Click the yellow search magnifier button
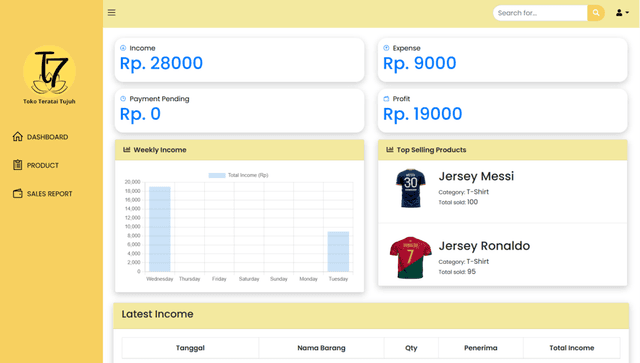Screen dimensions: 640x363 [x=596, y=13]
